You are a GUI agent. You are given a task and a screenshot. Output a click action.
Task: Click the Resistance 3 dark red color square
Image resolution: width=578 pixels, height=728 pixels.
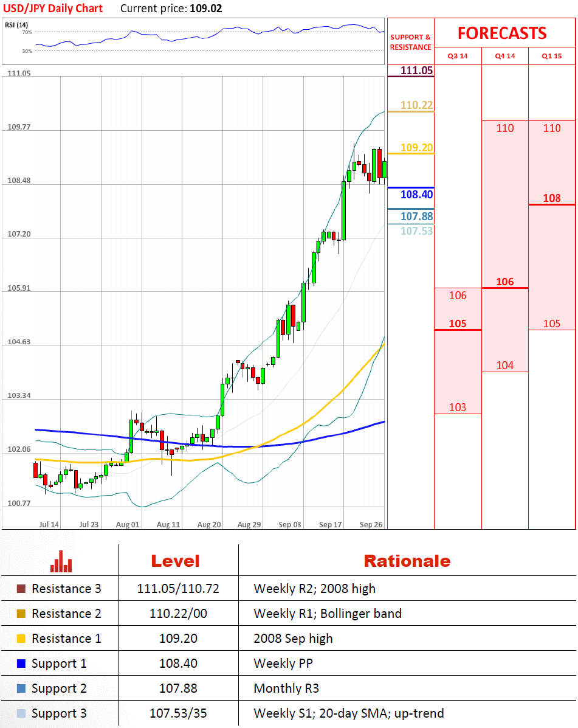click(21, 589)
